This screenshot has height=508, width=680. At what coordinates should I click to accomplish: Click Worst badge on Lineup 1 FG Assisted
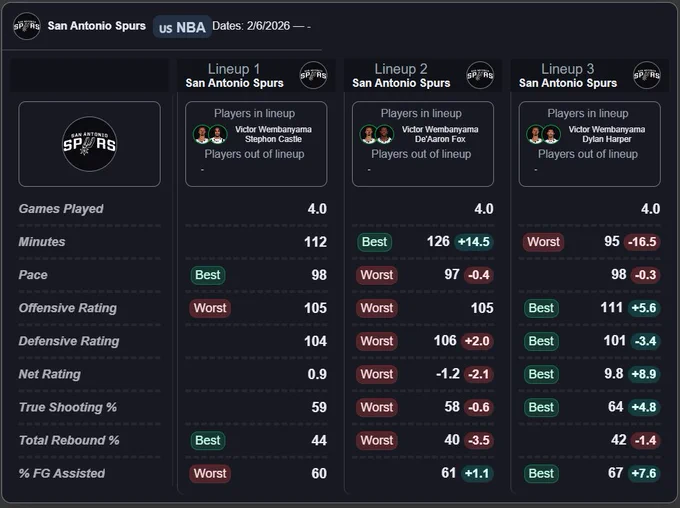[x=210, y=473]
